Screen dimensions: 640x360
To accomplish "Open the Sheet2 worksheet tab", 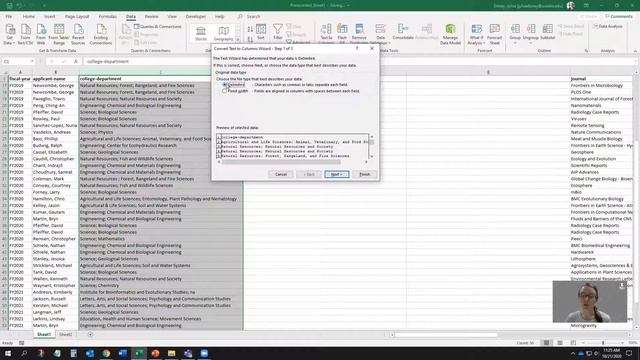I will point(65,334).
